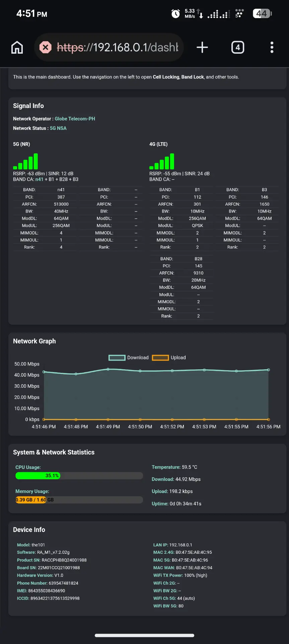Screen dimensions: 289x644
Task: Tap the battery indicator showing 44
Action: (262, 14)
